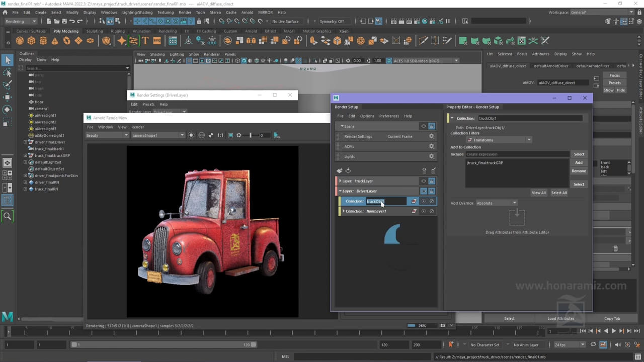Click the Add button in Property Editor
Image resolution: width=644 pixels, height=362 pixels.
pos(579,162)
